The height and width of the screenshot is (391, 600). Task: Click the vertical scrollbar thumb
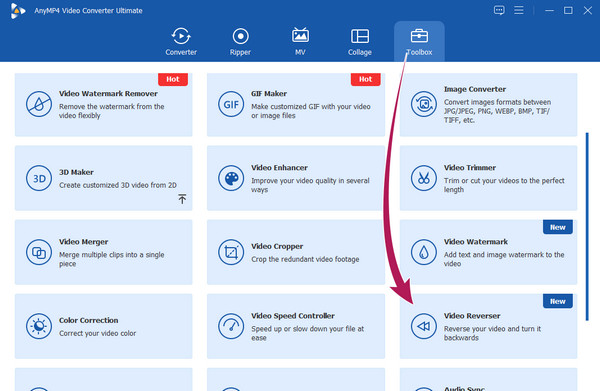587,226
